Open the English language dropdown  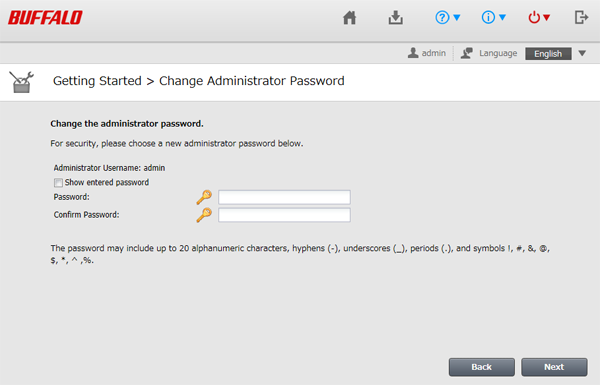556,54
